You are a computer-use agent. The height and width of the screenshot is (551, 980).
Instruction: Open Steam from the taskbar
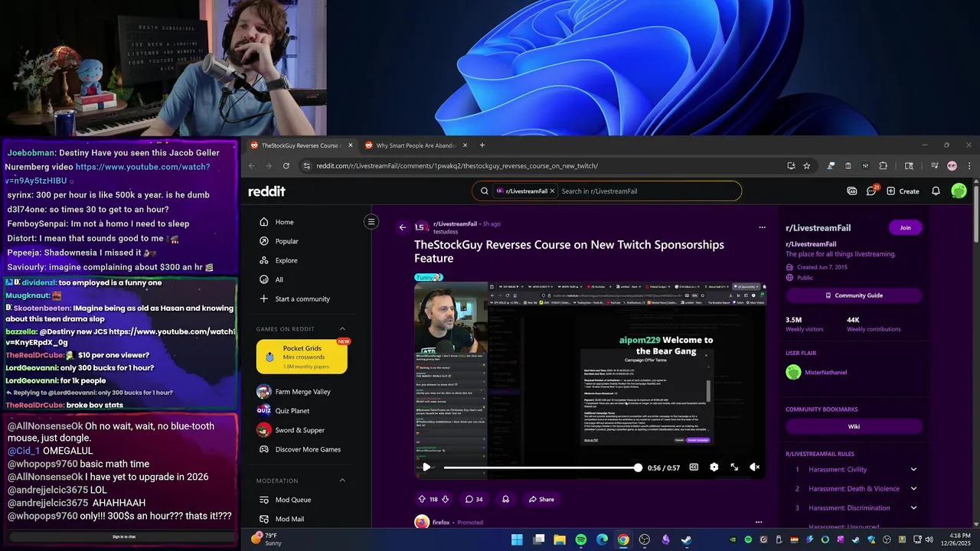[x=687, y=540]
